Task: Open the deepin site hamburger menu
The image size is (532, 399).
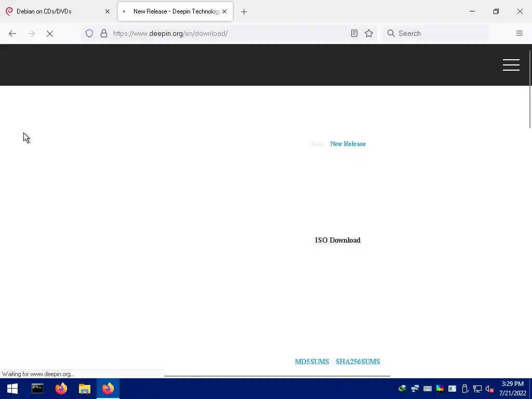Action: (511, 65)
